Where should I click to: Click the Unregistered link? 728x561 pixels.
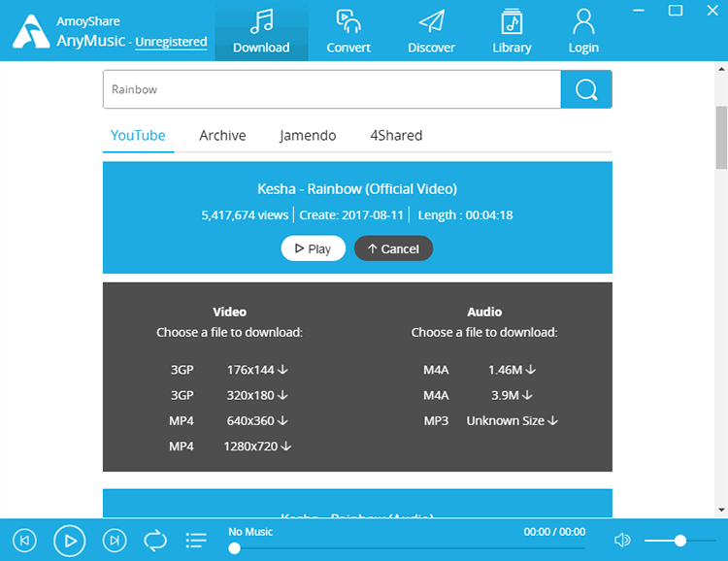(x=171, y=42)
